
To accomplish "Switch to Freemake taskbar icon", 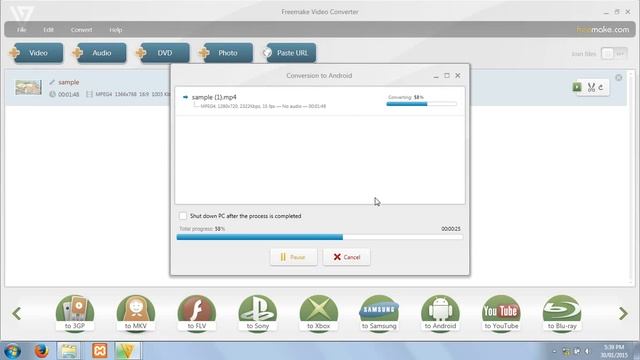I will click(x=127, y=351).
